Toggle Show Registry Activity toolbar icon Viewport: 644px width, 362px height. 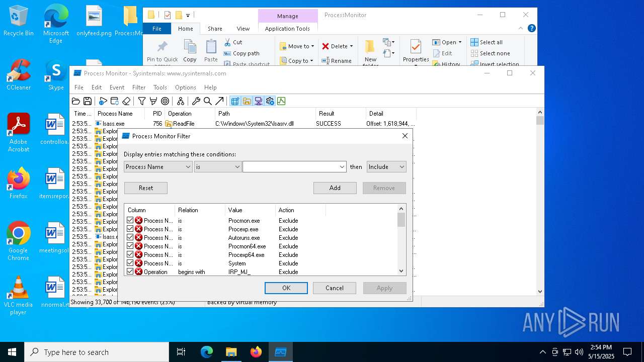pos(235,101)
